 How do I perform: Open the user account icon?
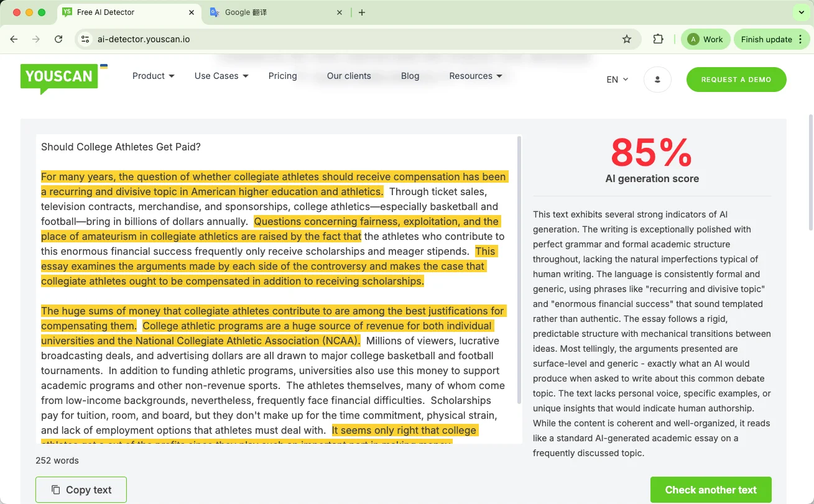tap(657, 79)
